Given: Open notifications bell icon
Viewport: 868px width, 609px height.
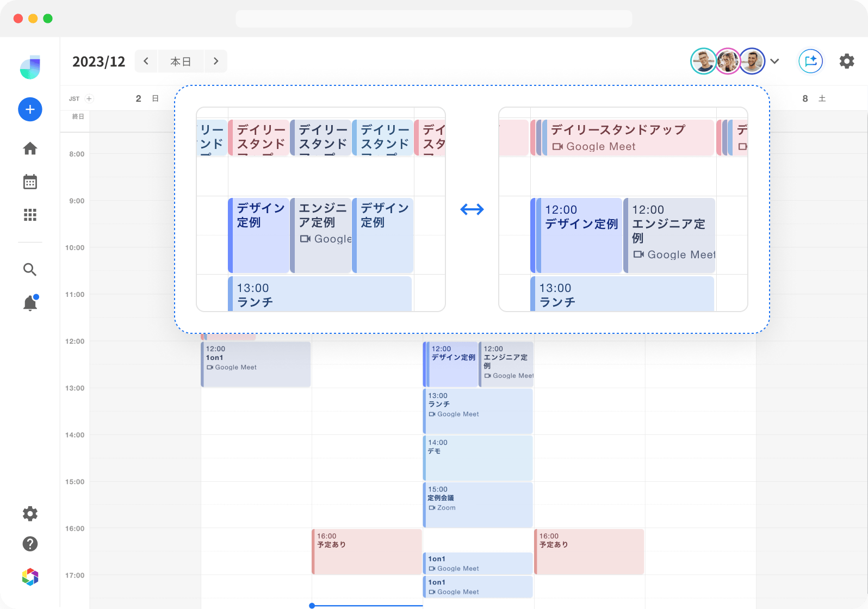Looking at the screenshot, I should [30, 303].
